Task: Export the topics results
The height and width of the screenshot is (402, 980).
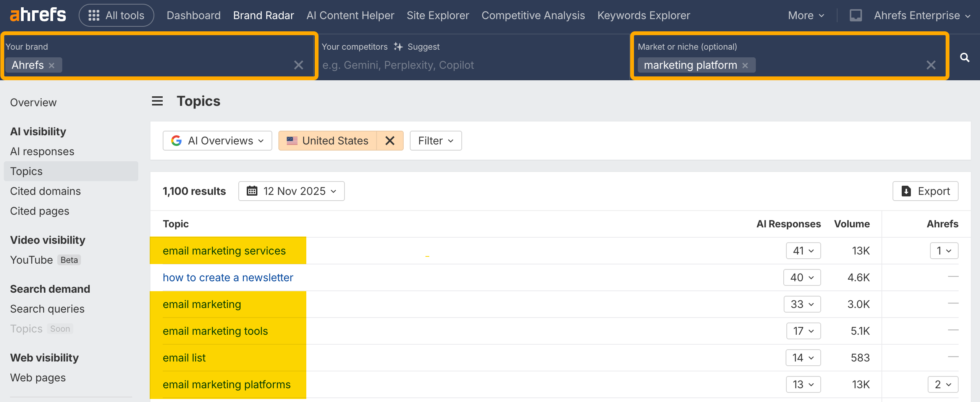Action: click(925, 191)
